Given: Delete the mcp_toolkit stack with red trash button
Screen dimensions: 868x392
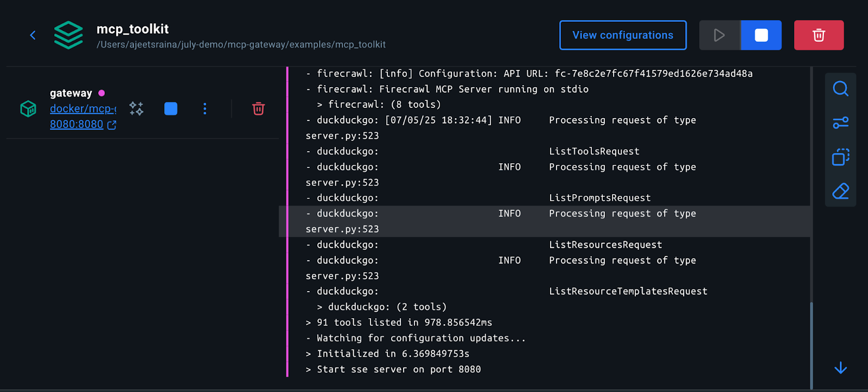Looking at the screenshot, I should [x=819, y=35].
